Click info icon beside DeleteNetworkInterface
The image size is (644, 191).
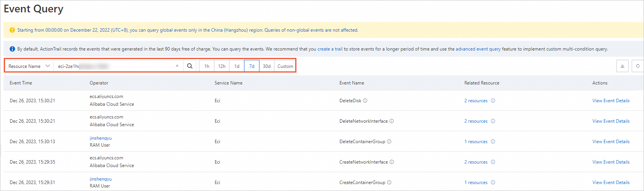click(x=392, y=121)
